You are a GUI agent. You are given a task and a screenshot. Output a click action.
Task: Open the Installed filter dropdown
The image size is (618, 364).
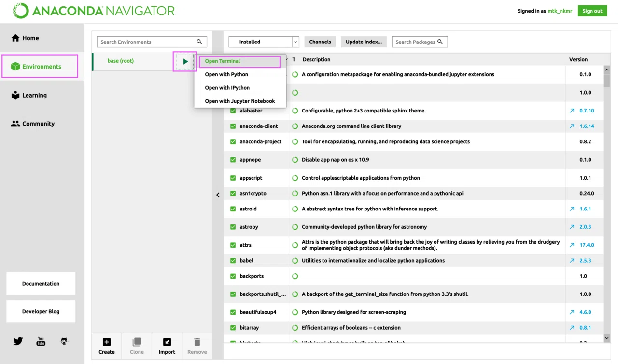[x=264, y=42]
